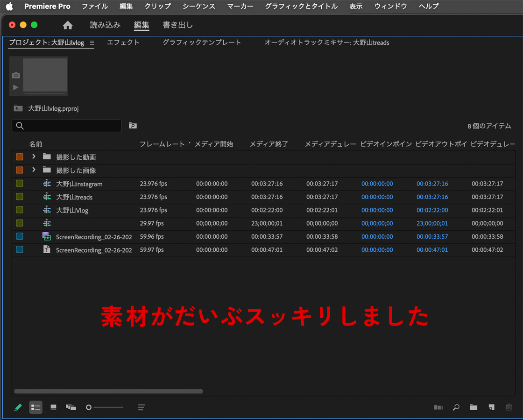
Task: Click the poster frame camera icon
Action: tap(16, 75)
